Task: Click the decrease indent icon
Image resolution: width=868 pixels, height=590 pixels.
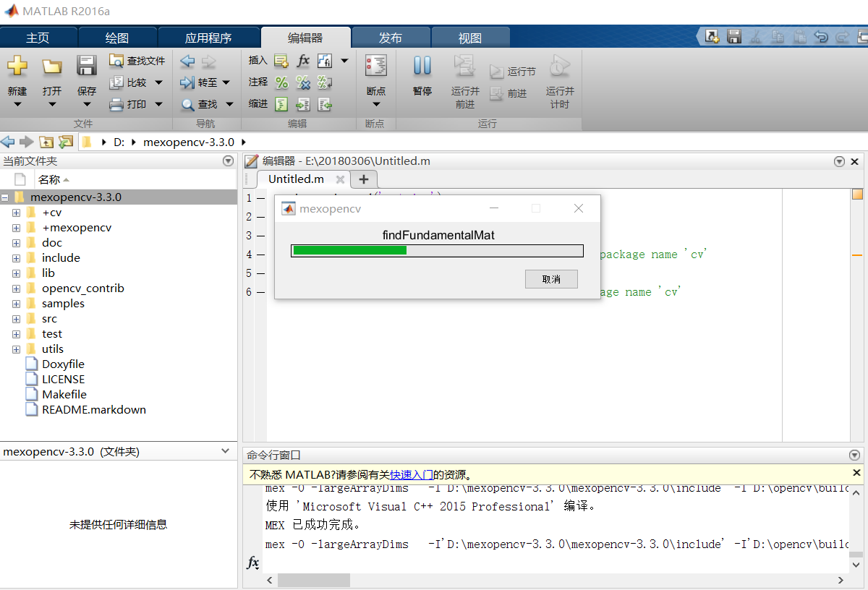Action: pos(325,104)
